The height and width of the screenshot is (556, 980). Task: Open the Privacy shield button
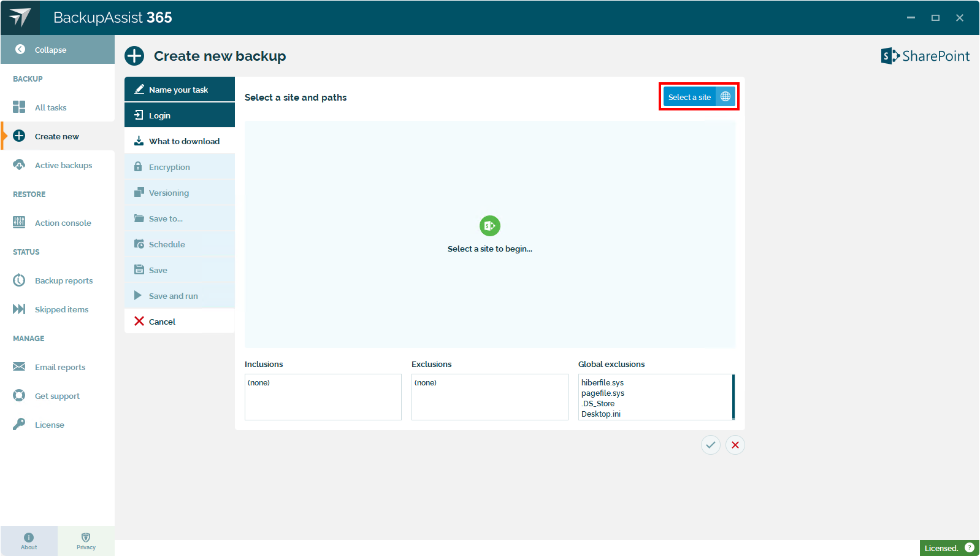[x=86, y=541]
